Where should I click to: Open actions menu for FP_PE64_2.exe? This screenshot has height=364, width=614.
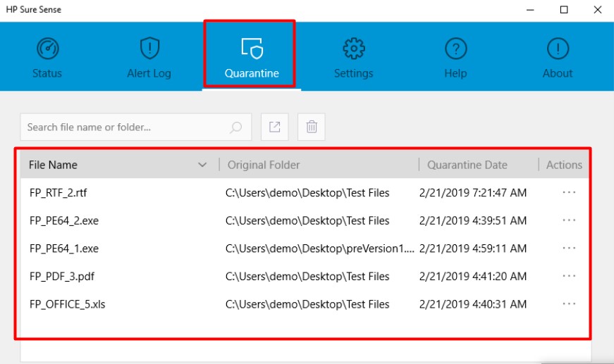[570, 220]
